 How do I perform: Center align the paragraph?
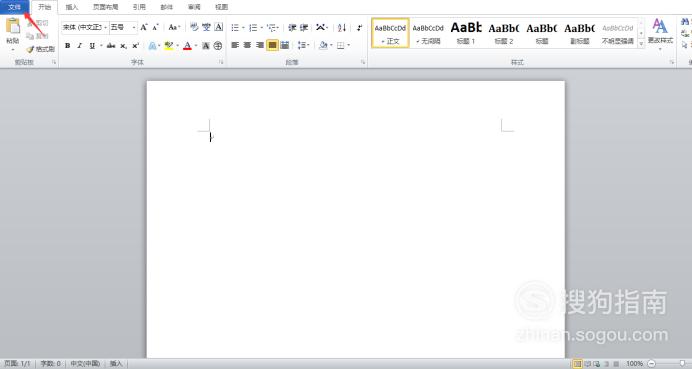pyautogui.click(x=248, y=45)
